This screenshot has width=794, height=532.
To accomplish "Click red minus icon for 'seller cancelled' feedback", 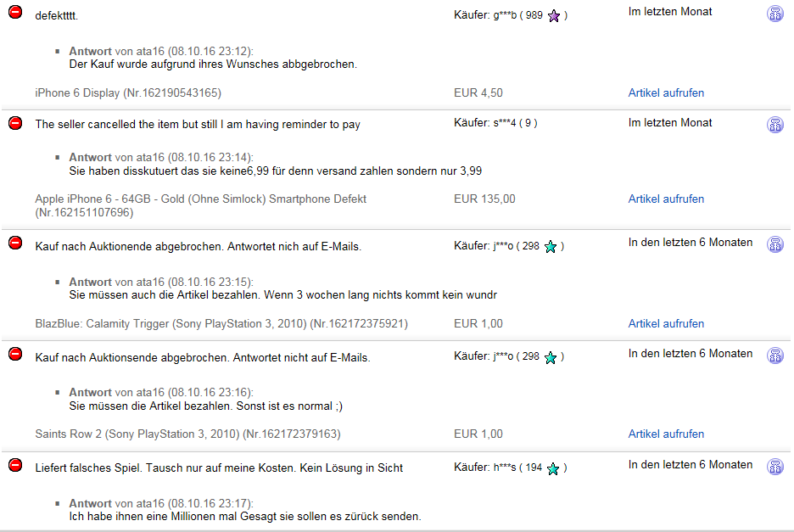I will pos(15,123).
